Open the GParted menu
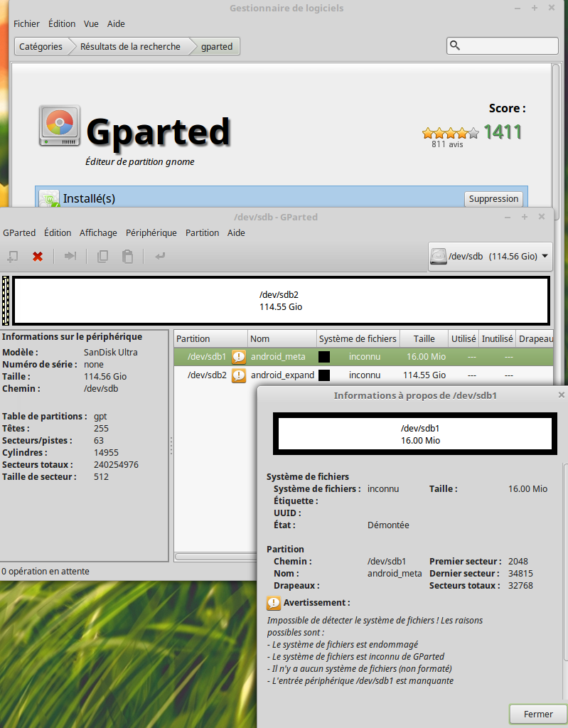The image size is (568, 728). pyautogui.click(x=19, y=232)
